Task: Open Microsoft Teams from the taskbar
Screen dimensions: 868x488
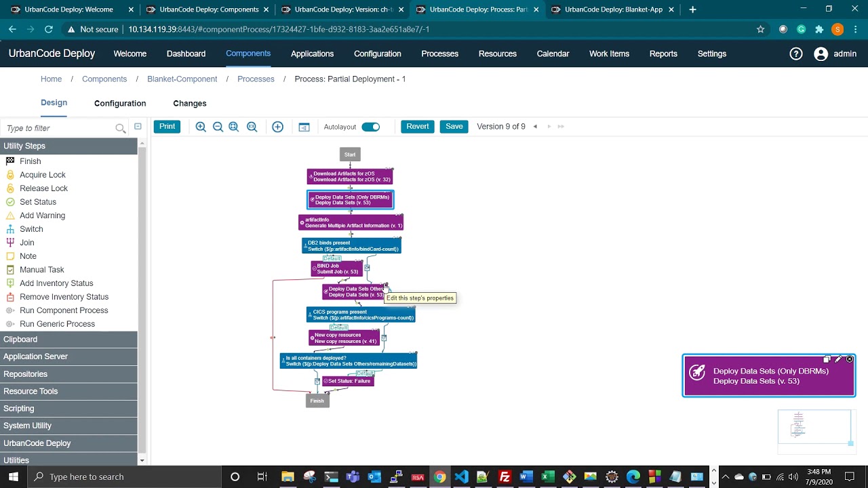Action: 353,476
